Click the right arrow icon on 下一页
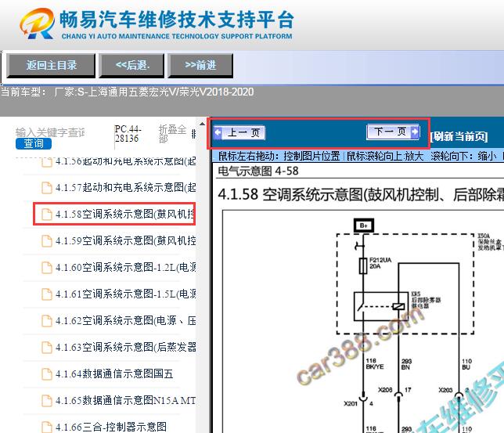 [x=415, y=132]
